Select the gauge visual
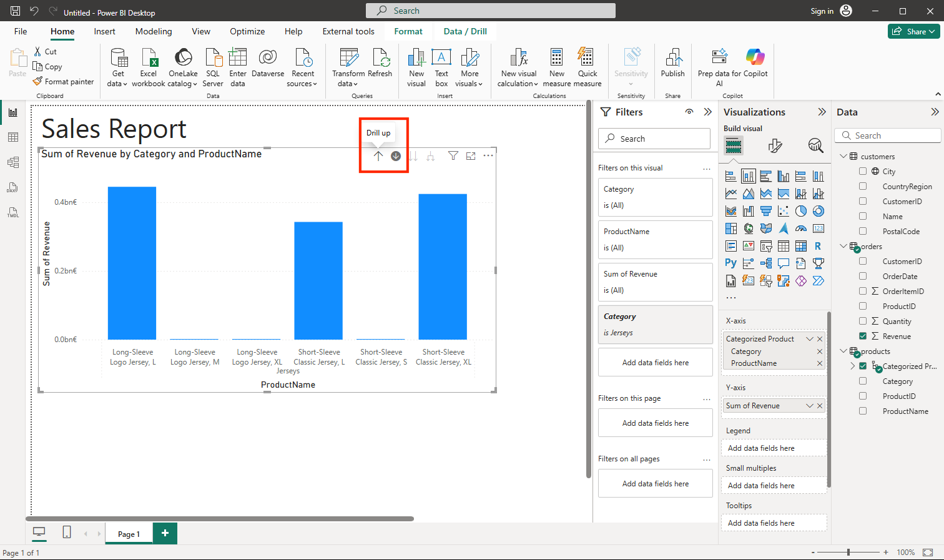 click(x=801, y=228)
